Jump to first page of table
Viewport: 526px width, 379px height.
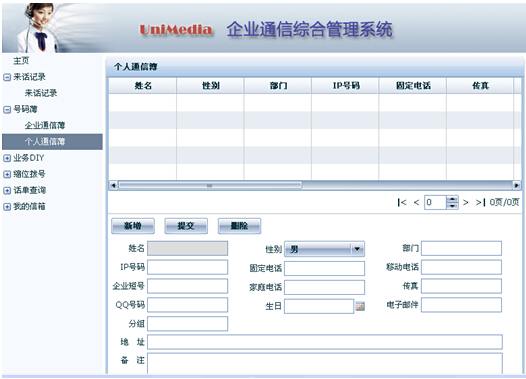click(402, 202)
